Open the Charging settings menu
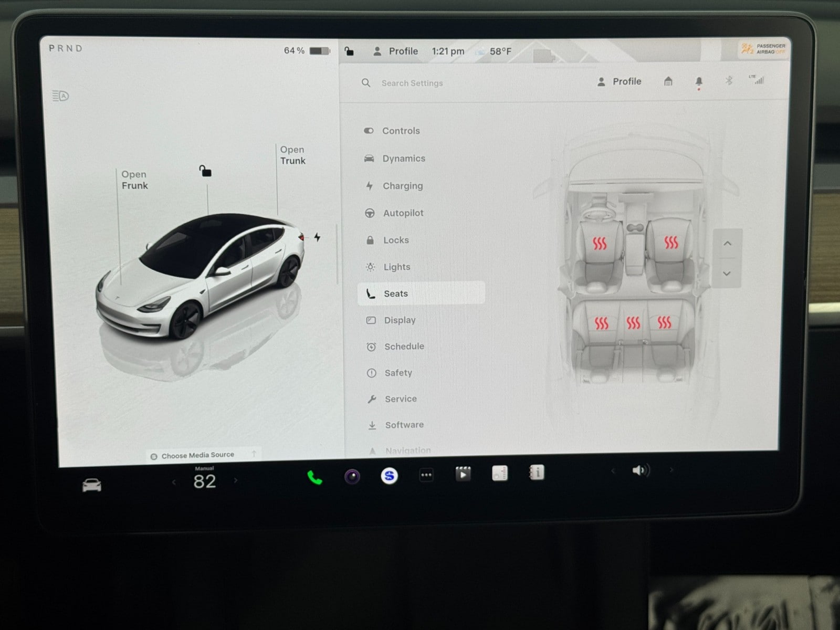Image resolution: width=840 pixels, height=630 pixels. click(402, 186)
